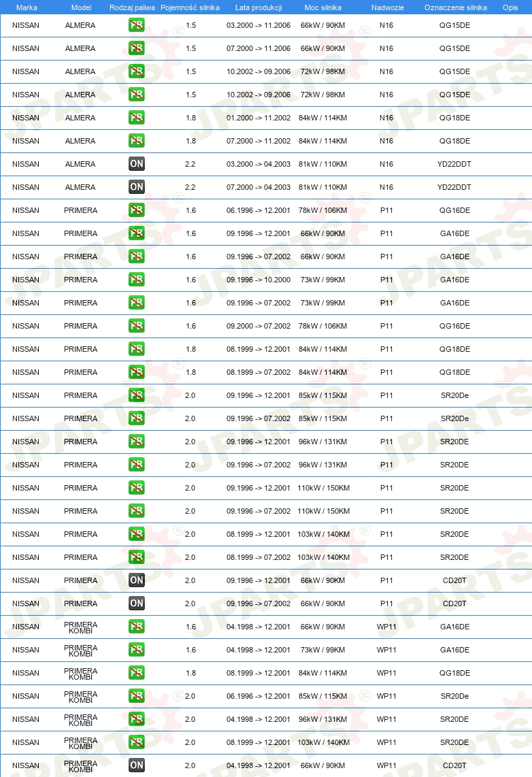Click petrol icon for Primera Kombi 2.0 103kW

[136, 742]
